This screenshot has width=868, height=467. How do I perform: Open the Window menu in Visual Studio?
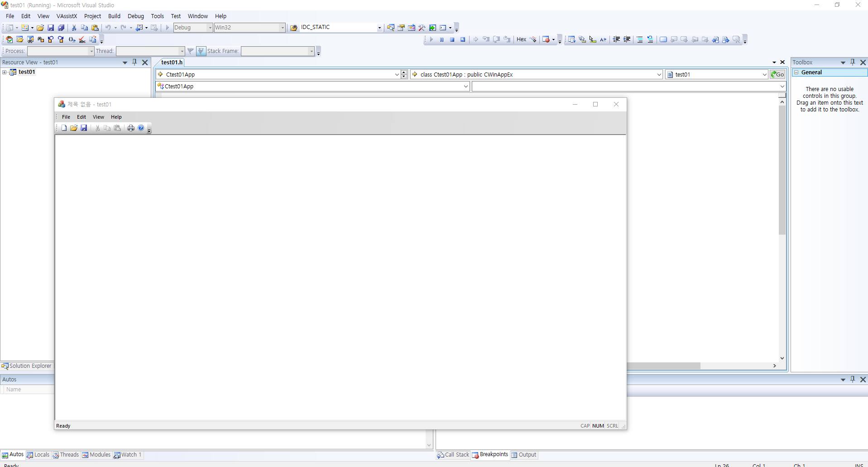pyautogui.click(x=198, y=16)
